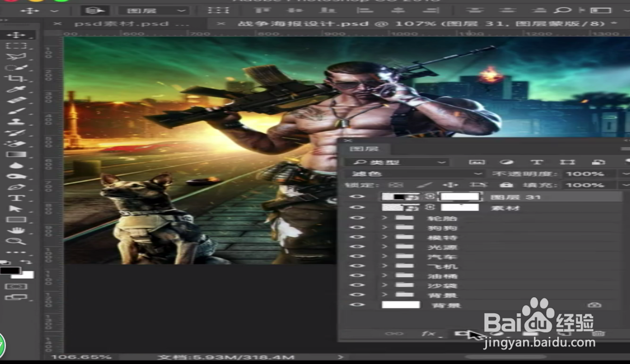The height and width of the screenshot is (364, 630).
Task: Open the Move tool preset dropdown arrow
Action: click(55, 10)
